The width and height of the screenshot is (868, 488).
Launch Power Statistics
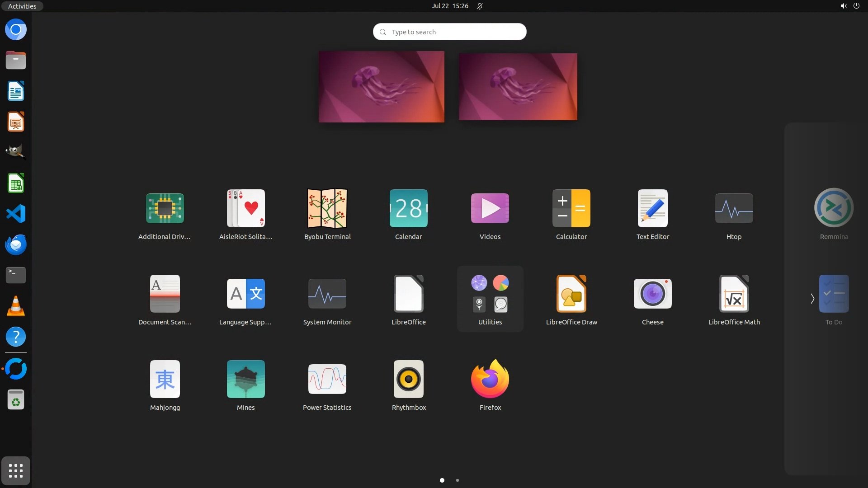327,380
